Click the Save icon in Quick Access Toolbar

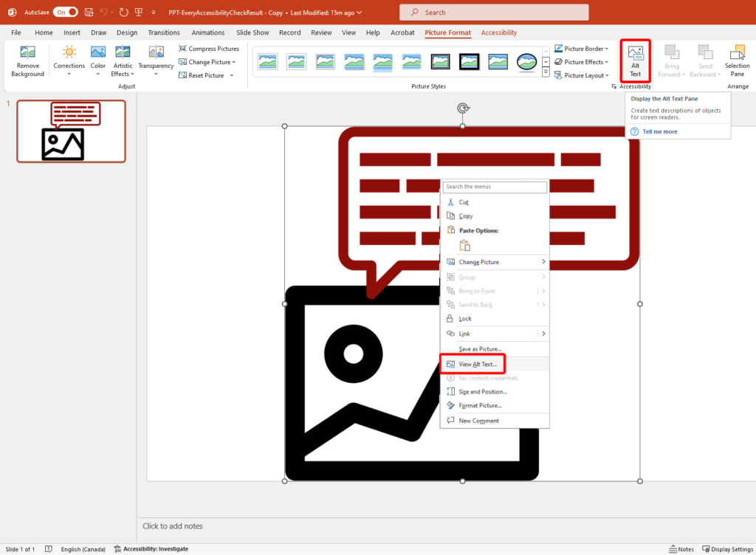click(89, 12)
